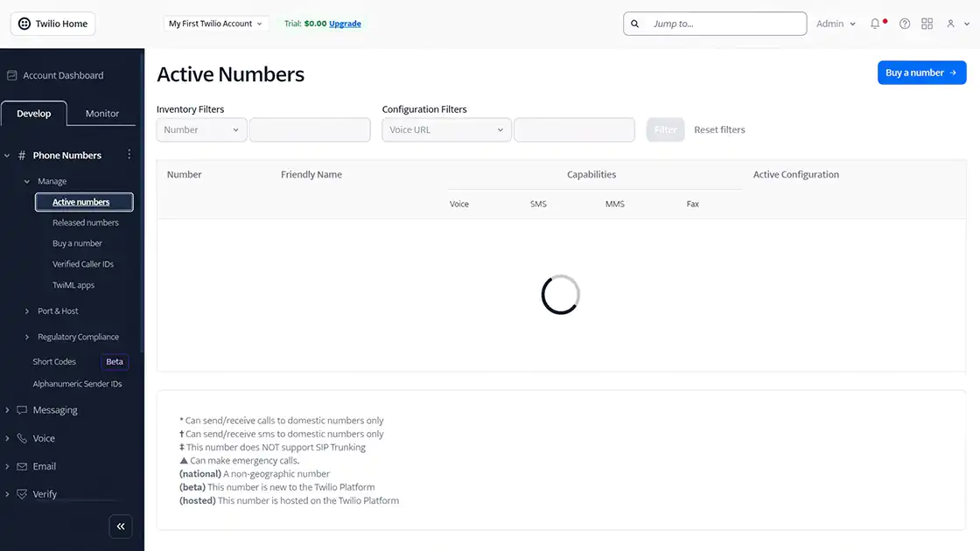Click Reset filters
The width and height of the screenshot is (980, 551).
(719, 130)
